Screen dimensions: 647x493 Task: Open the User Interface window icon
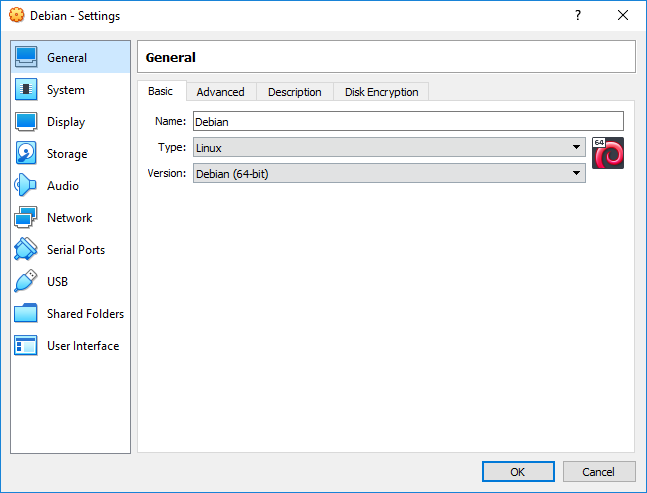point(26,345)
